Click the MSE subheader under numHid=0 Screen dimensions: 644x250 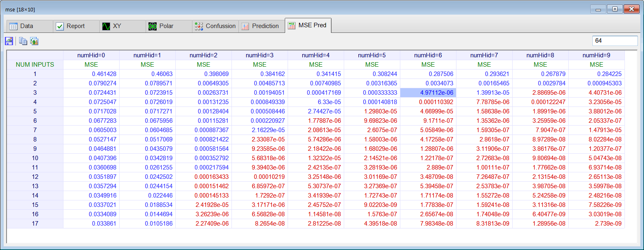click(91, 65)
